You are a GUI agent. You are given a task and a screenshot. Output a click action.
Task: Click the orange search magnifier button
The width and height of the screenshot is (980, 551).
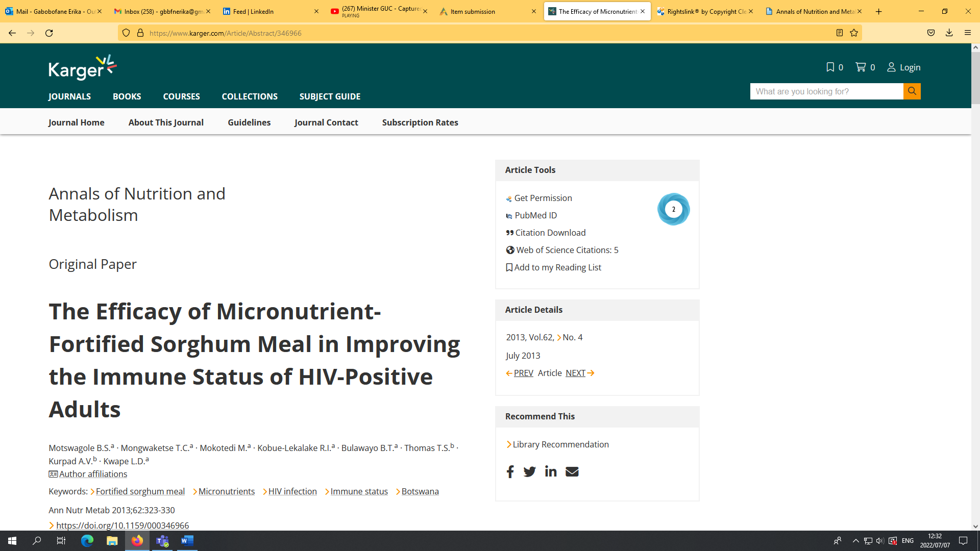pos(912,91)
